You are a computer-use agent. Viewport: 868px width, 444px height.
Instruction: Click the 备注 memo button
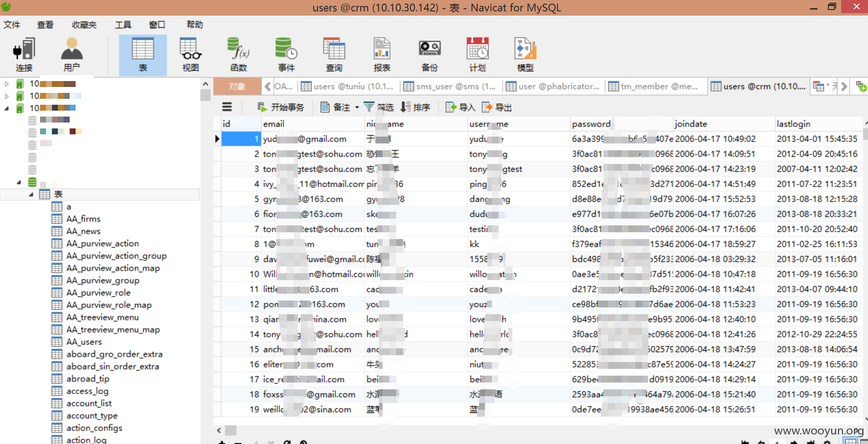[335, 107]
